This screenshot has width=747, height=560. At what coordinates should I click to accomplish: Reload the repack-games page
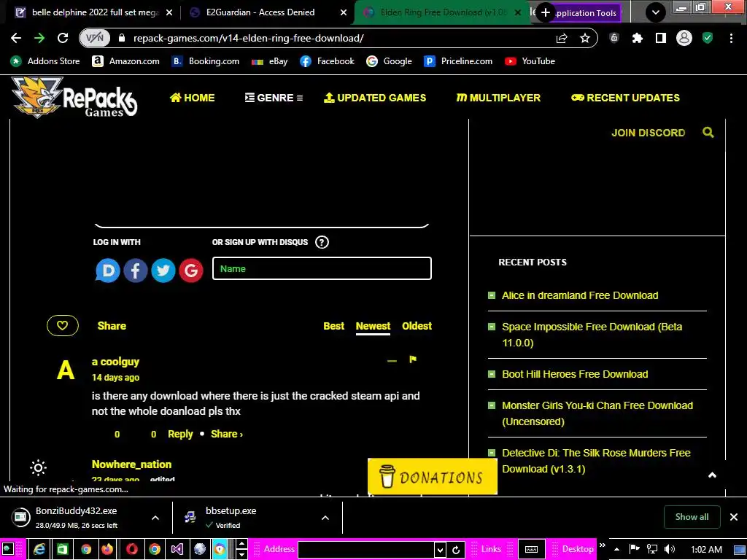pyautogui.click(x=63, y=38)
